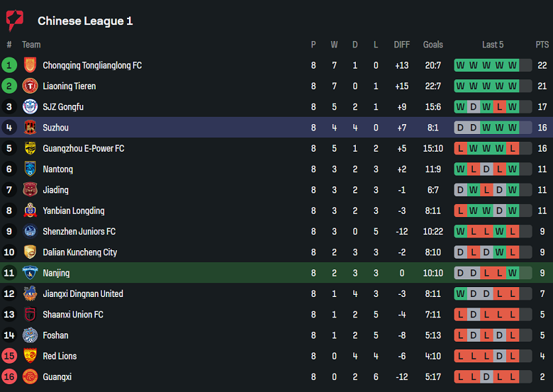Click the Guangxi club badge

click(x=30, y=376)
